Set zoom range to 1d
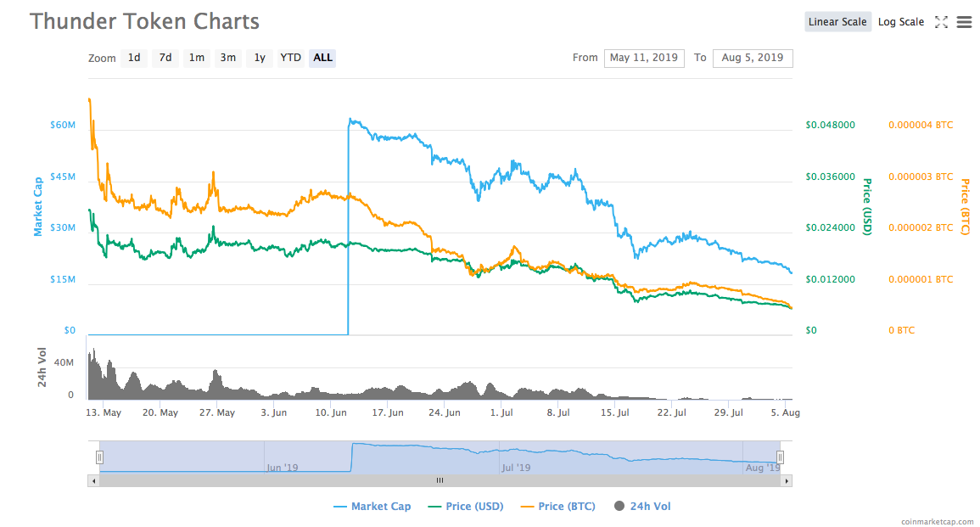The width and height of the screenshot is (980, 527). (x=134, y=59)
